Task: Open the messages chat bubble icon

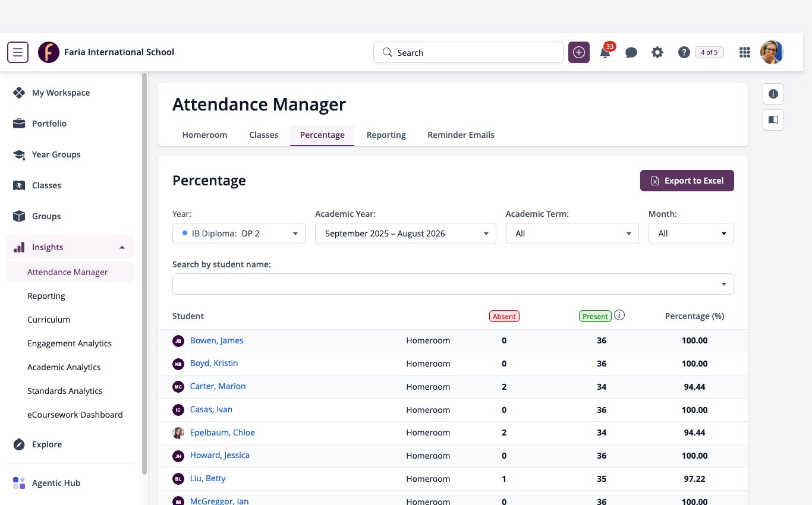Action: (x=631, y=52)
